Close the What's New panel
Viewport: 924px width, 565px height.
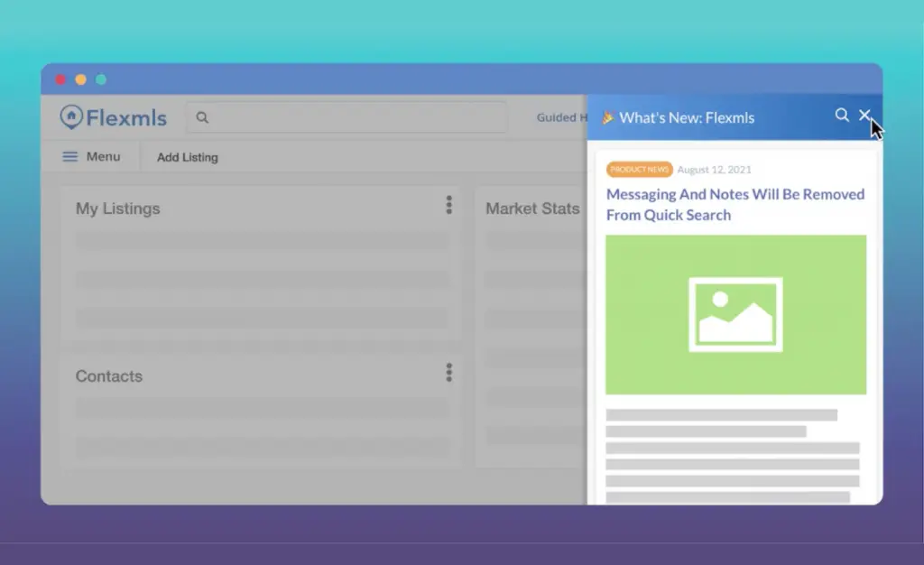[864, 116]
